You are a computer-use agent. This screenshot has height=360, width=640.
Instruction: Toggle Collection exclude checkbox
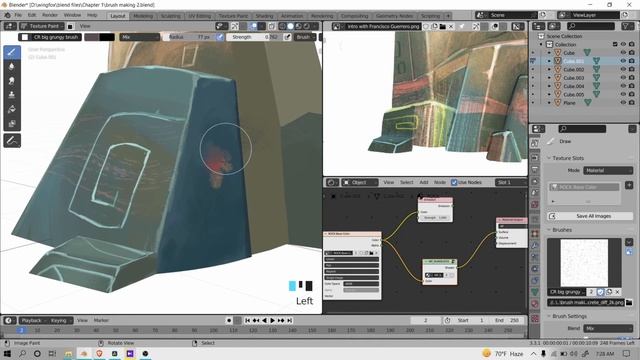(x=615, y=44)
